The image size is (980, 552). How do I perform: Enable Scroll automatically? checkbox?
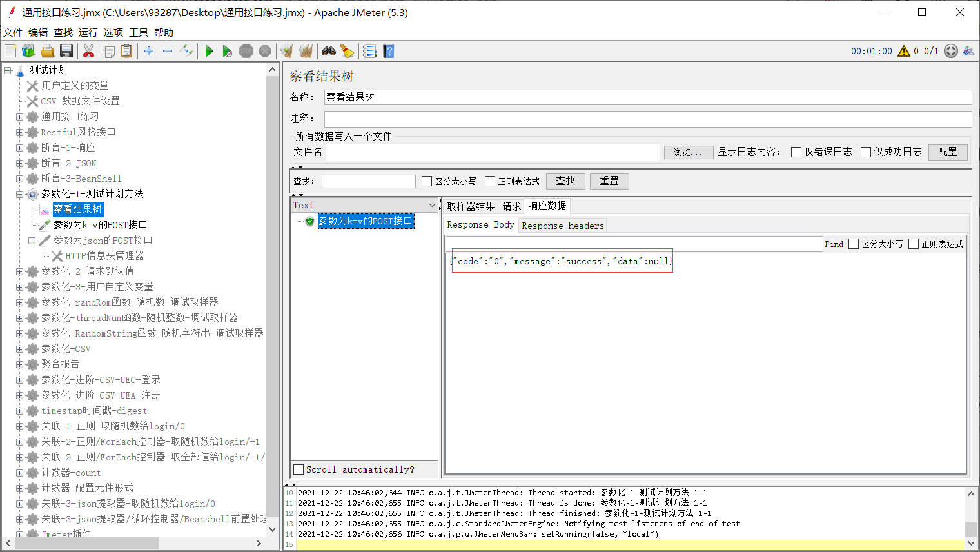pos(299,469)
